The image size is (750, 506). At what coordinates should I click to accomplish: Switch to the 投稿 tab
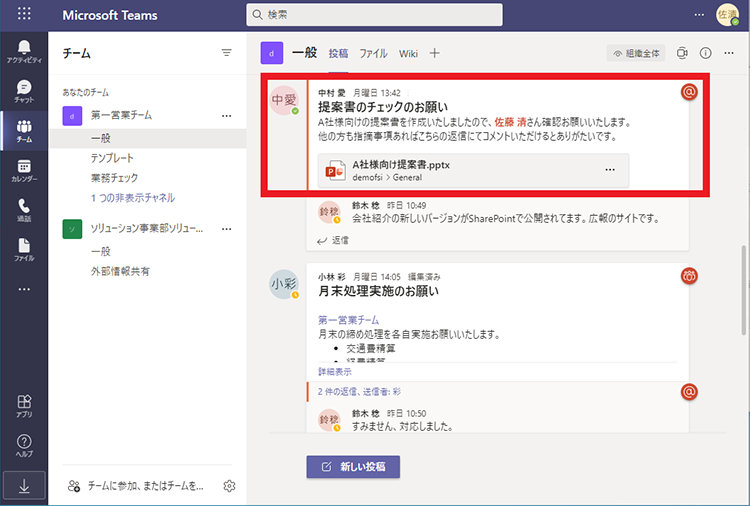pos(338,54)
